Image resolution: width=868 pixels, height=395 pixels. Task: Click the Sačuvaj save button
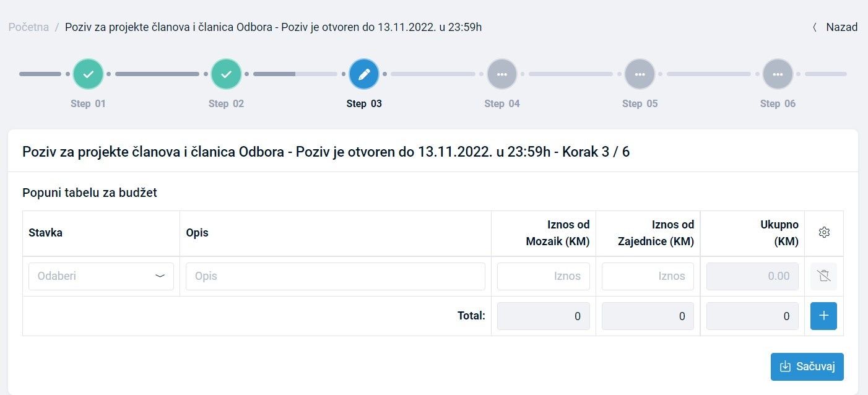coord(807,367)
